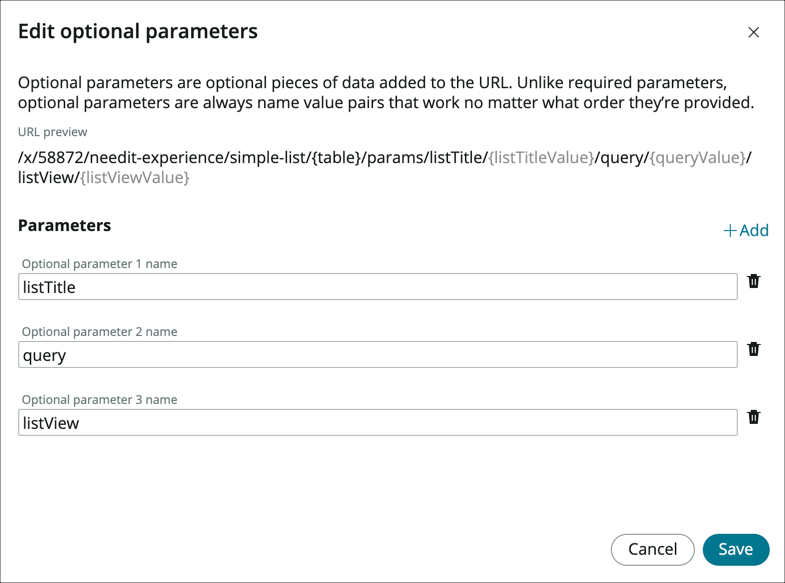Click the Optional parameter 3 name label
The width and height of the screenshot is (785, 583).
click(x=99, y=400)
